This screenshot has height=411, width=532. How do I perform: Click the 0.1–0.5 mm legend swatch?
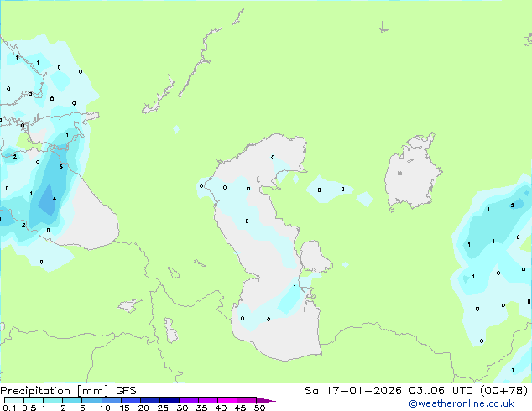pos(14,400)
